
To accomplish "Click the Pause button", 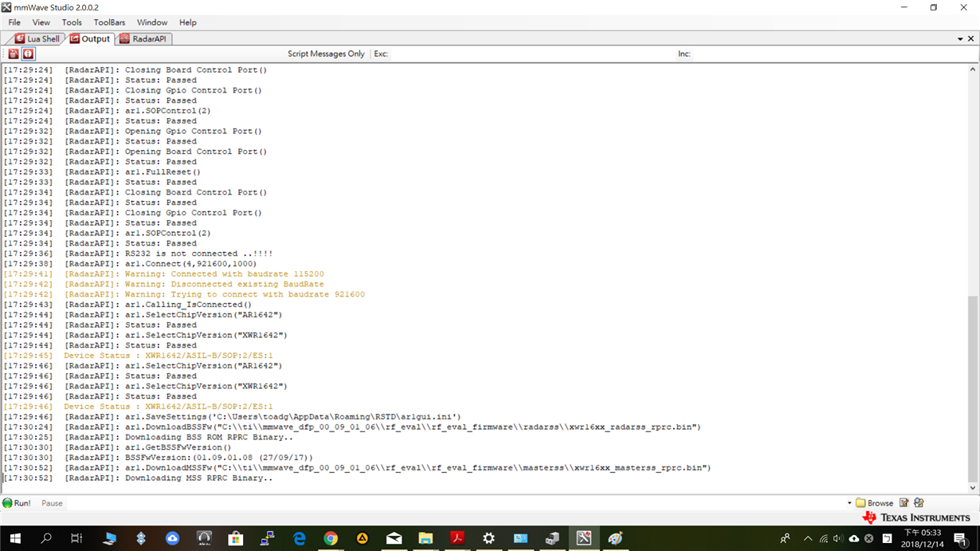I will tap(52, 503).
